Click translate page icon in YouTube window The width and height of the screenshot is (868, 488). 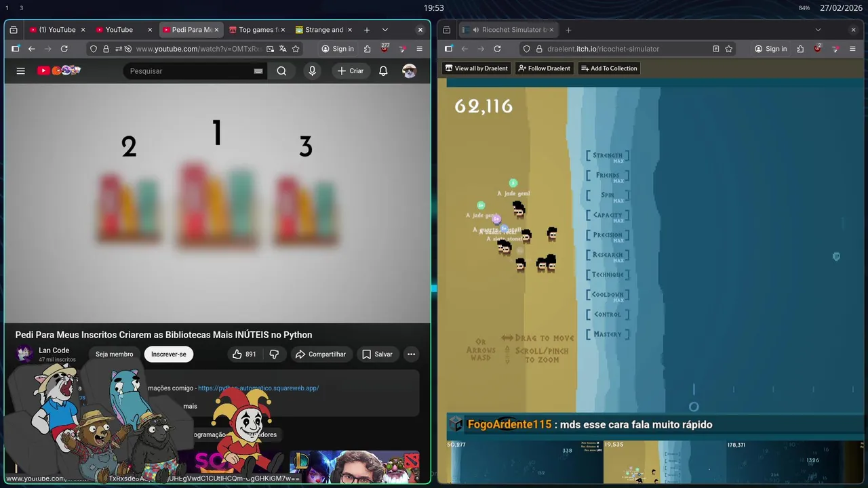pos(283,49)
